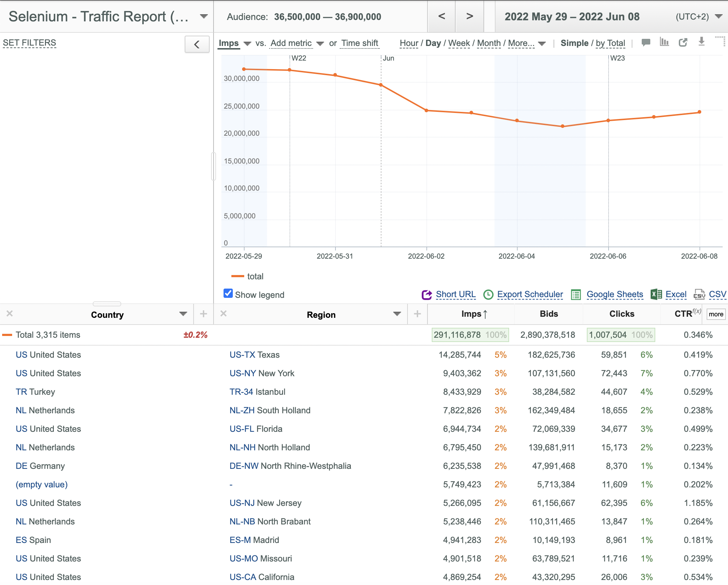728x585 pixels.
Task: Expand the Imps metric dropdown
Action: pos(247,44)
